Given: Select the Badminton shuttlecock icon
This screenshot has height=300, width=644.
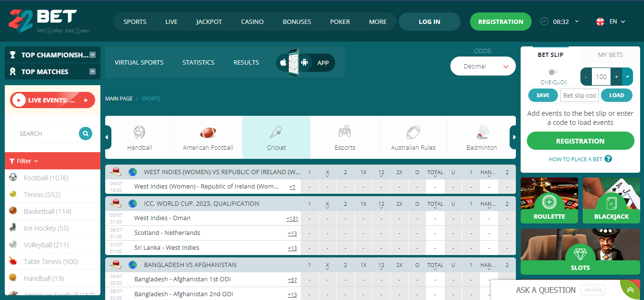Looking at the screenshot, I should [x=482, y=132].
